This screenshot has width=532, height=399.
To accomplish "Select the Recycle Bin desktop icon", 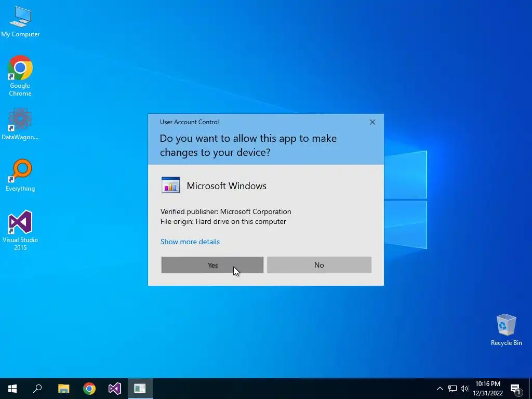I will 506,330.
